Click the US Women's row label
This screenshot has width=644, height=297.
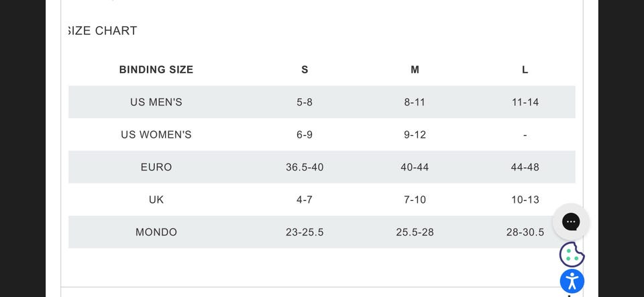(156, 134)
